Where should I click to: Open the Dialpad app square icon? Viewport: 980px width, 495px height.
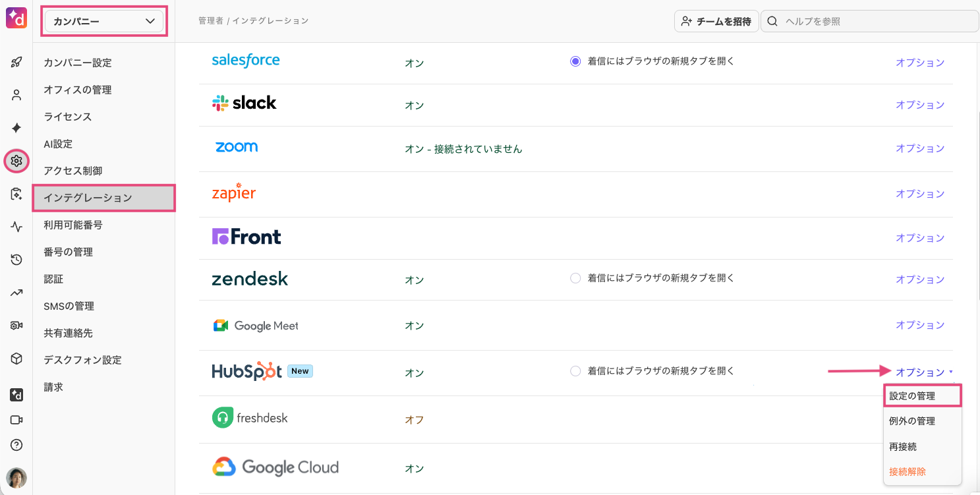[x=16, y=395]
